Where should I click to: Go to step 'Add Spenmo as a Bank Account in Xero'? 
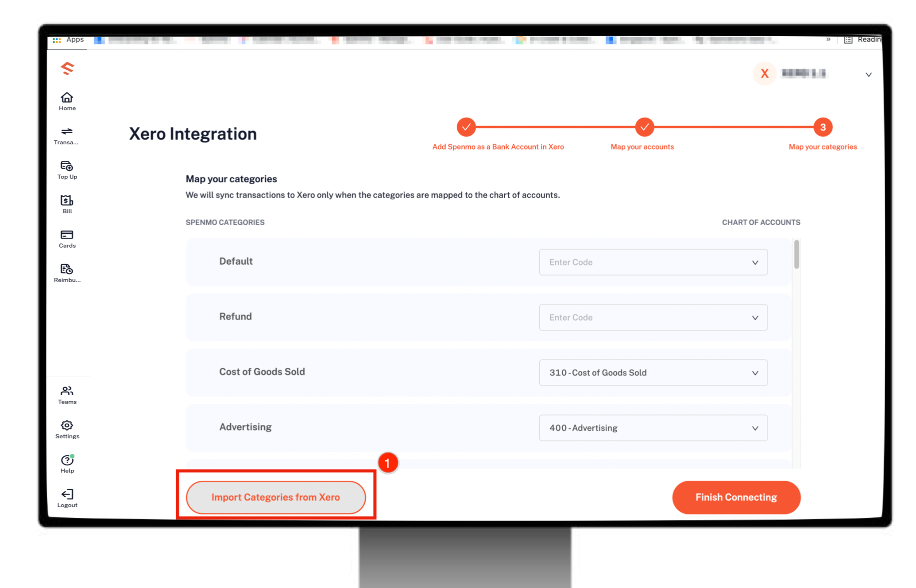(466, 127)
